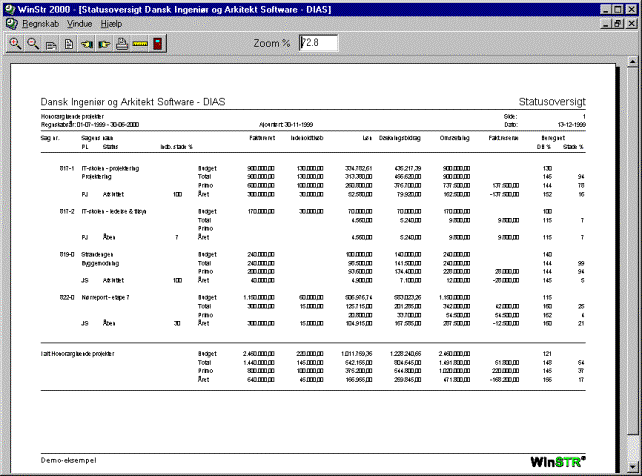
Task: Click the vertical scrollbar up arrow
Action: coord(633,61)
